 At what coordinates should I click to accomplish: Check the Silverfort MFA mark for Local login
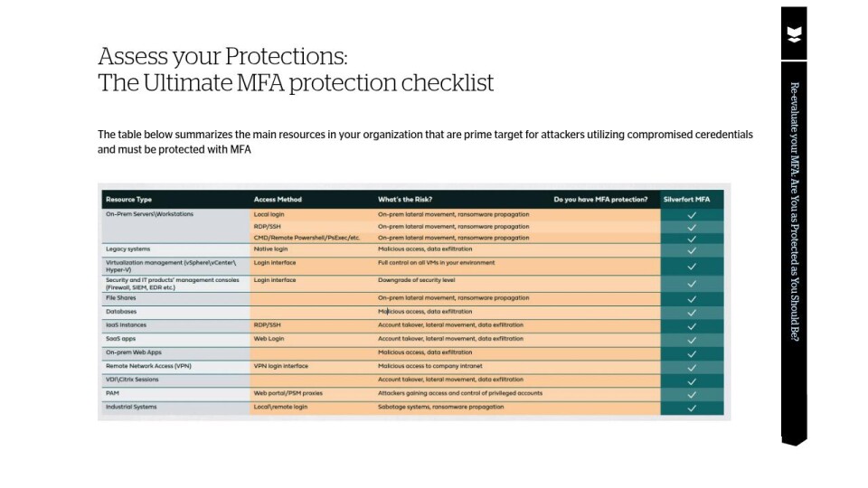click(692, 215)
